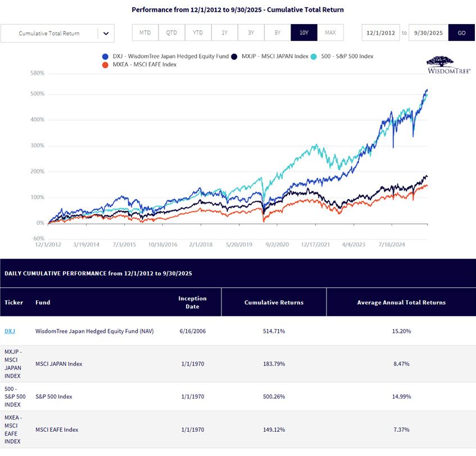Click 500 - S&P 500 Index legend label
Screen dimensions: 476x456
coord(347,56)
